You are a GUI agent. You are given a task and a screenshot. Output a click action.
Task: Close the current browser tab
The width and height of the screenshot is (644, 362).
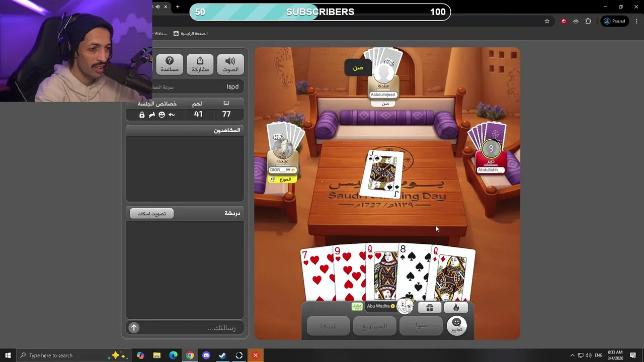click(166, 7)
